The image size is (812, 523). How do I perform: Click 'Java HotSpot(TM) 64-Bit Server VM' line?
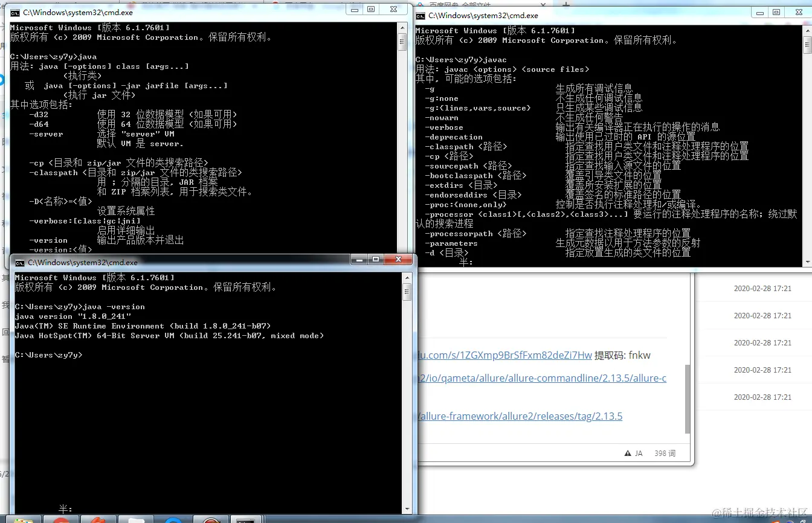[x=170, y=336]
